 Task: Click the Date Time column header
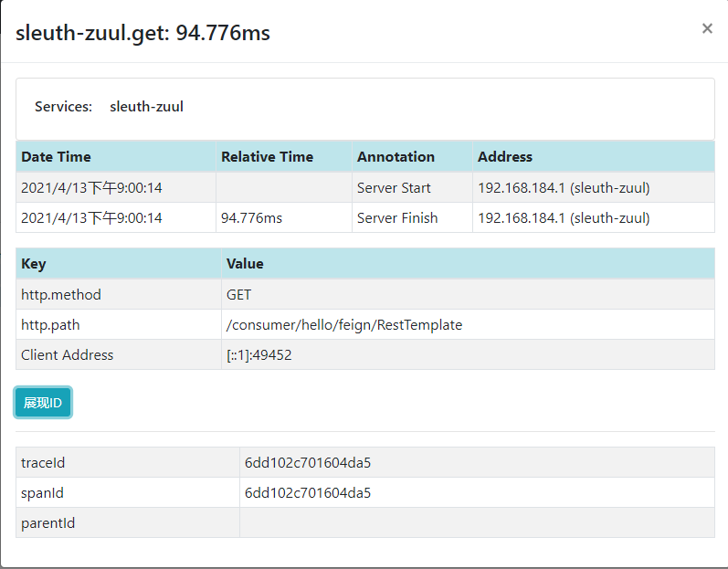coord(56,157)
